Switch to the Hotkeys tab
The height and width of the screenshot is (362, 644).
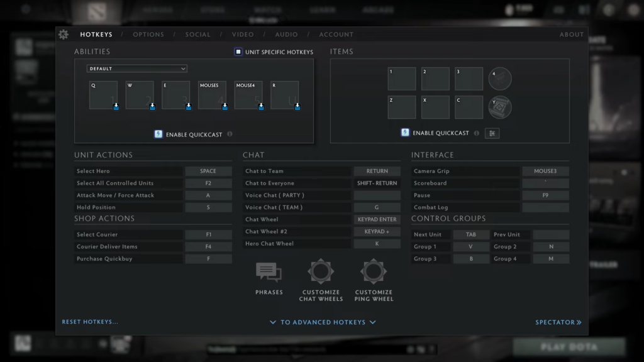point(96,35)
